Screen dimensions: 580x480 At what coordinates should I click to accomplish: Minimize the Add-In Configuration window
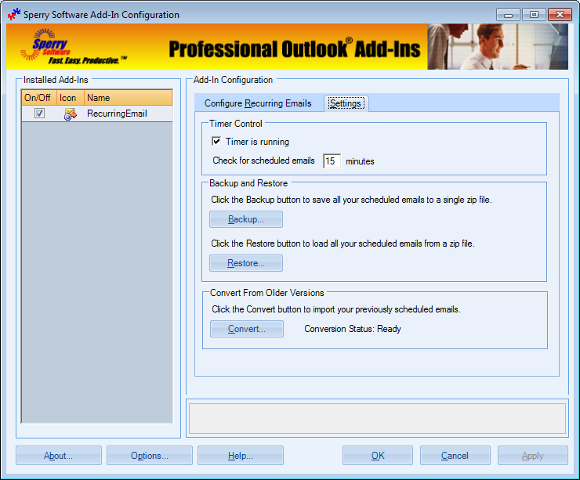pyautogui.click(x=508, y=15)
